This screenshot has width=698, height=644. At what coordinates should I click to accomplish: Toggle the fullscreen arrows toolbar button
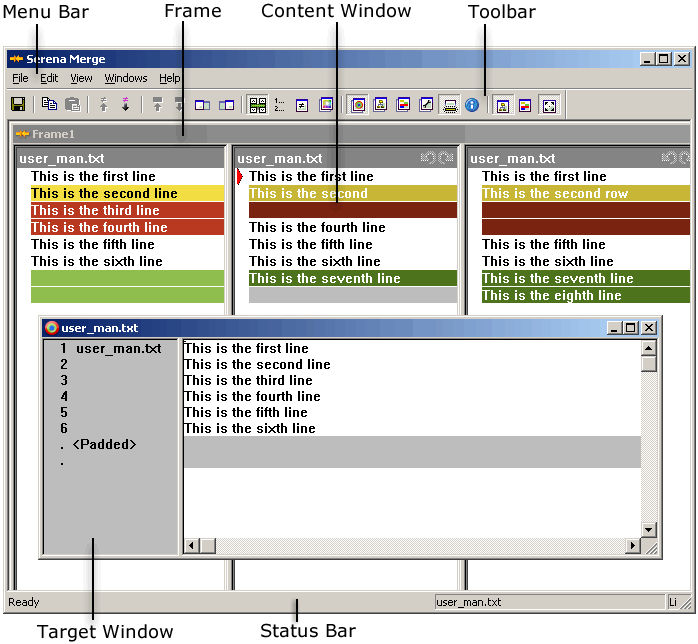pyautogui.click(x=549, y=106)
